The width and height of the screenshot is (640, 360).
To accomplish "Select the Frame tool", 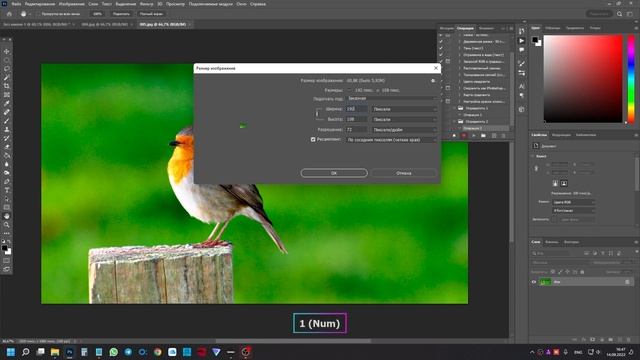I will pos(7,95).
